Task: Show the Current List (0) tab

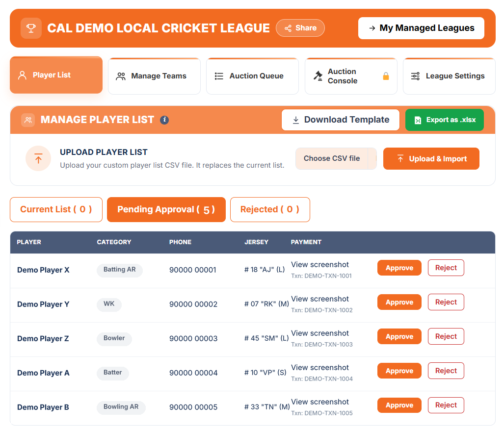Action: pos(56,209)
